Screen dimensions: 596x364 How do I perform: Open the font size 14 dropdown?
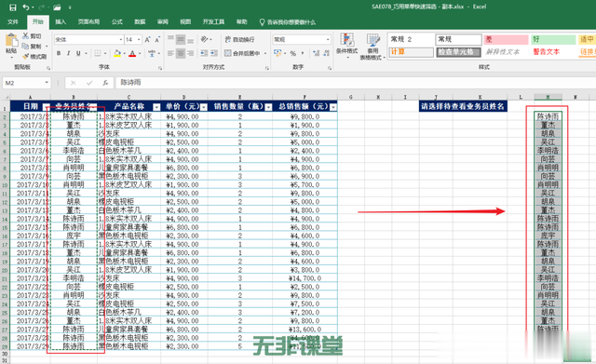coord(139,39)
